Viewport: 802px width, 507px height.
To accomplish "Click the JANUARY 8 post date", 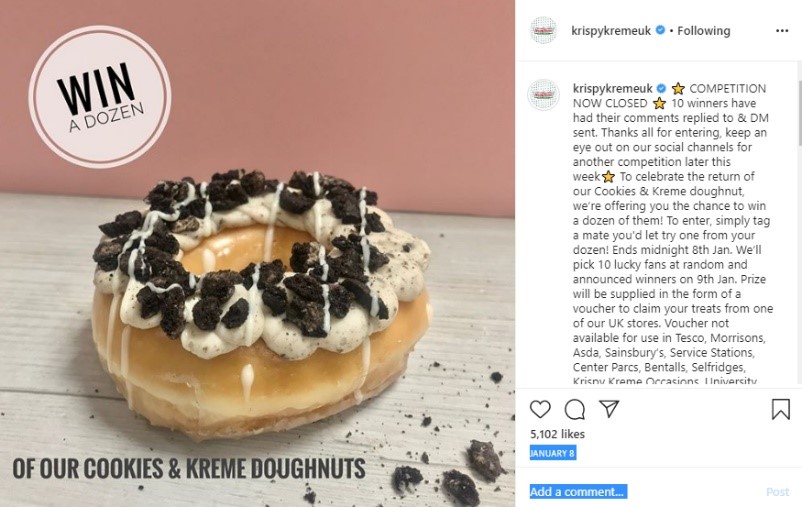I will (552, 453).
